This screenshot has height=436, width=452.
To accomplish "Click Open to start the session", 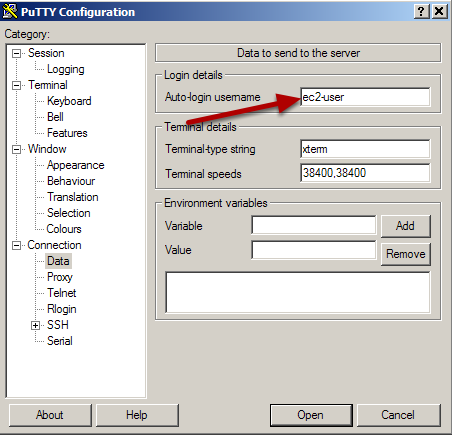I will click(x=311, y=415).
